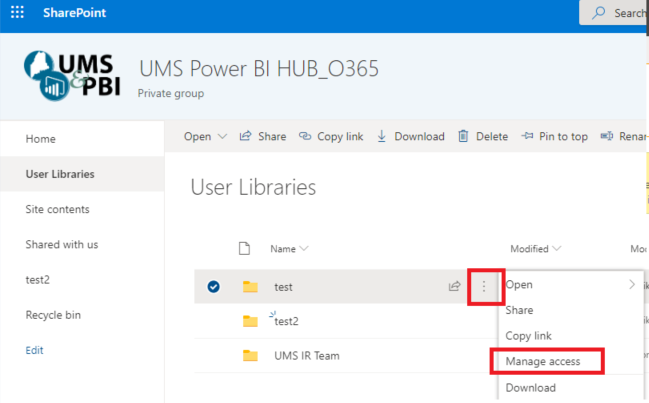Choose Manage access in the context menu
Screen dimensions: 649x403
tap(543, 362)
